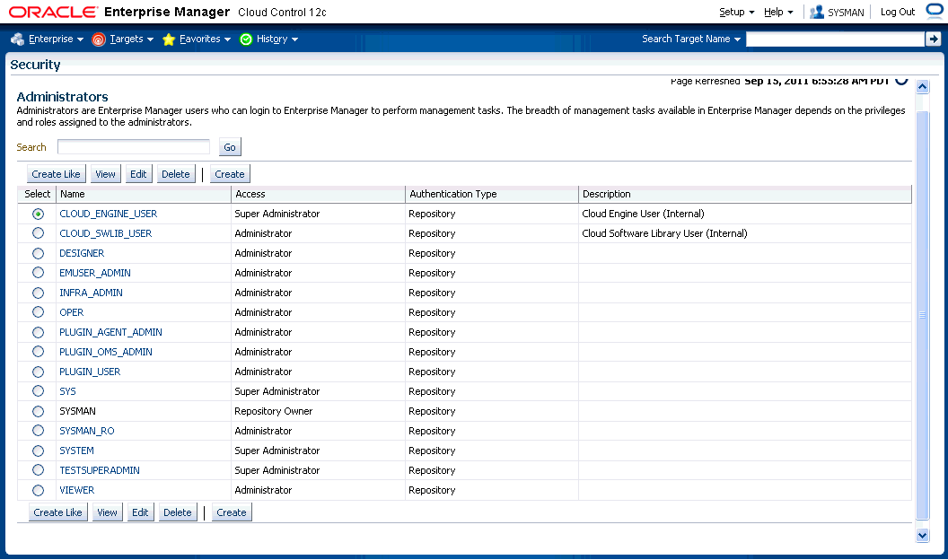Select DESIGNER radio button
The image size is (948, 560).
click(38, 253)
